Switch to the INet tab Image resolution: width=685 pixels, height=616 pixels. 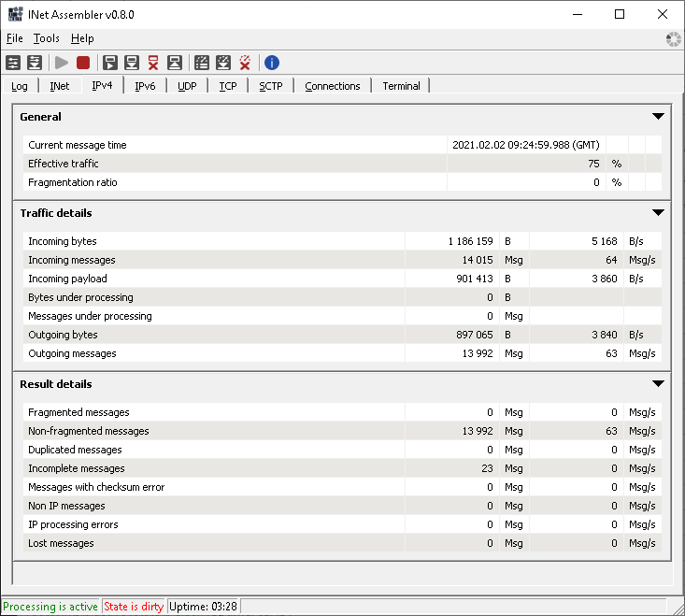pyautogui.click(x=60, y=86)
